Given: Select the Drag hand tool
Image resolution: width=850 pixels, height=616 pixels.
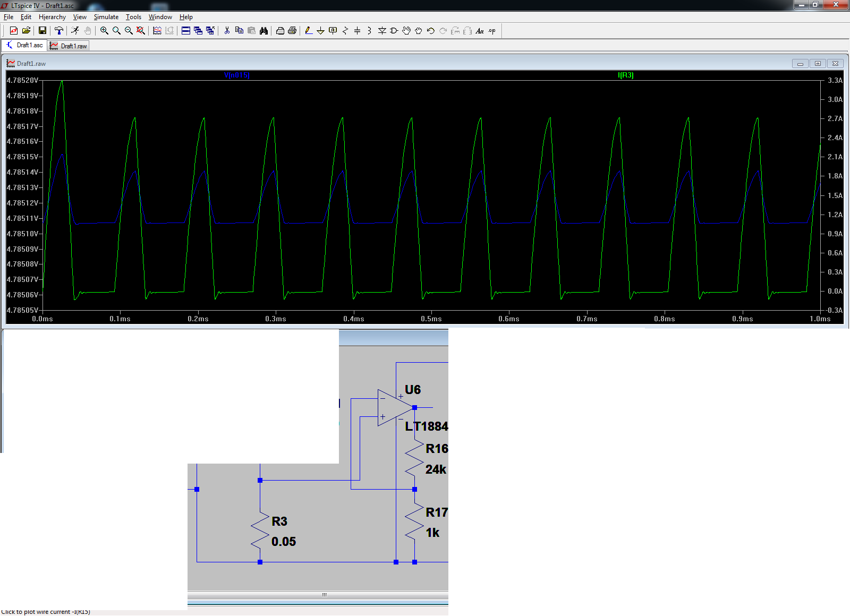Looking at the screenshot, I should (419, 31).
